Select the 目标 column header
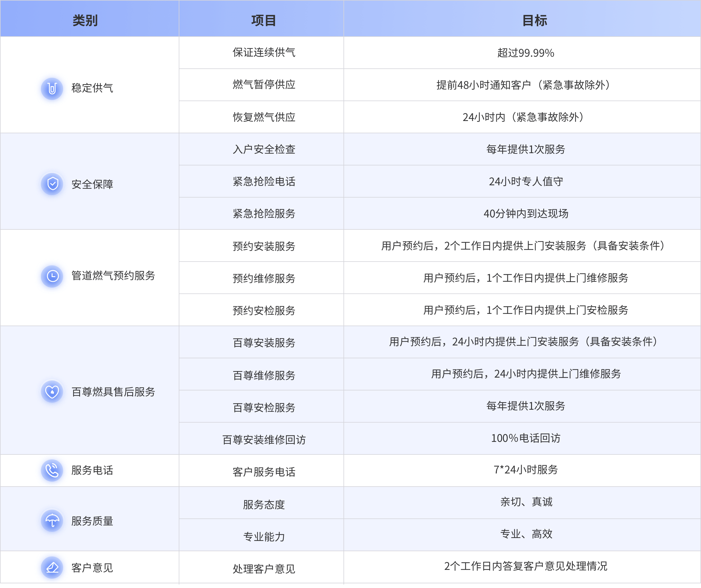This screenshot has height=588, width=701. point(522,19)
